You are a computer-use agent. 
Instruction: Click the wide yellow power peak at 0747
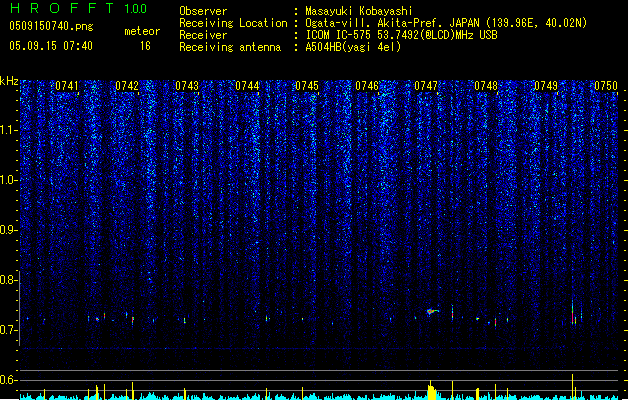pos(432,391)
